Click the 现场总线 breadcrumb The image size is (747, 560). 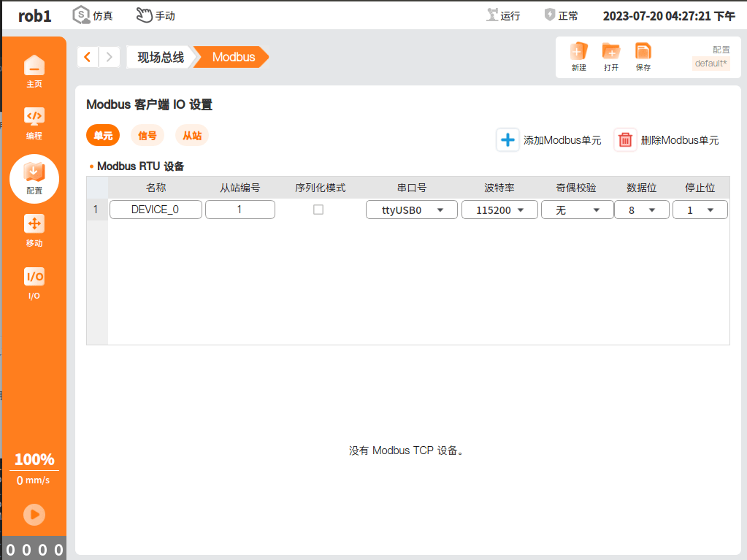(x=161, y=57)
